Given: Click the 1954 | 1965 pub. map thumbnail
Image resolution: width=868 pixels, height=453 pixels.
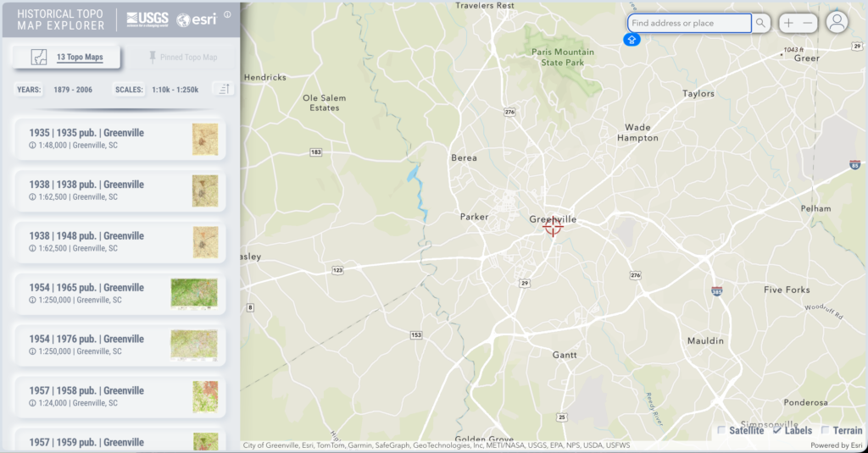Looking at the screenshot, I should [x=193, y=293].
